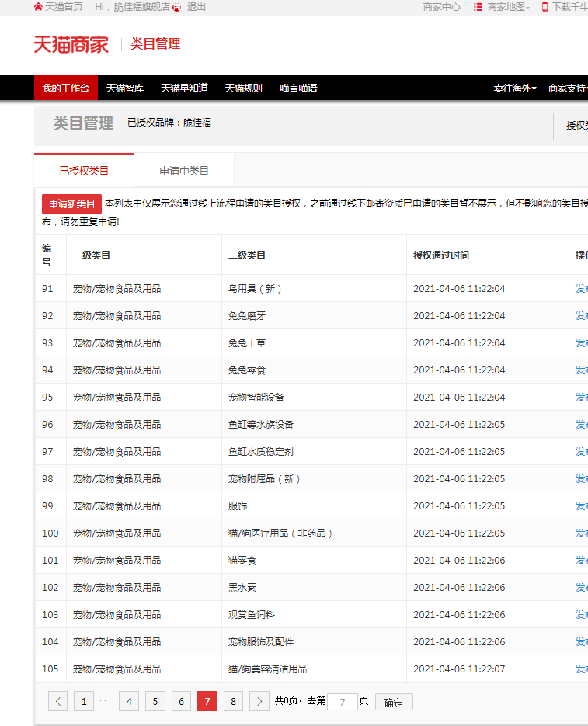Expand 卖往海外 dropdown menu
The width and height of the screenshot is (588, 726).
(x=515, y=88)
